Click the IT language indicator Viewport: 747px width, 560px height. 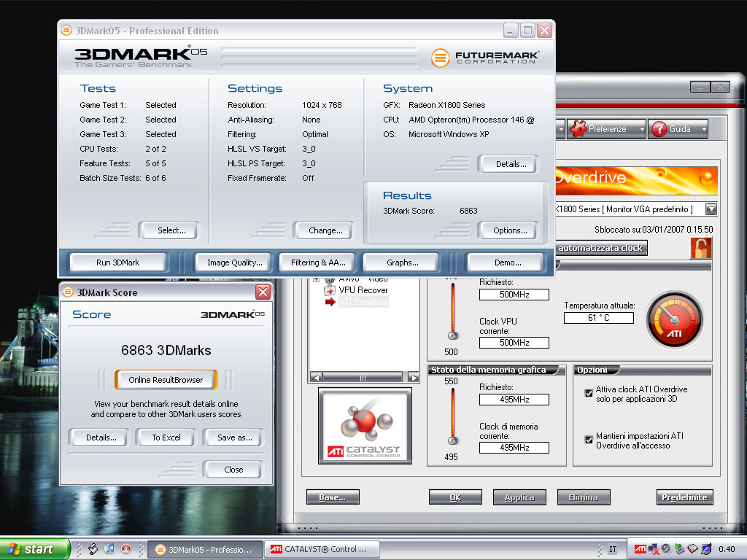coord(613,549)
